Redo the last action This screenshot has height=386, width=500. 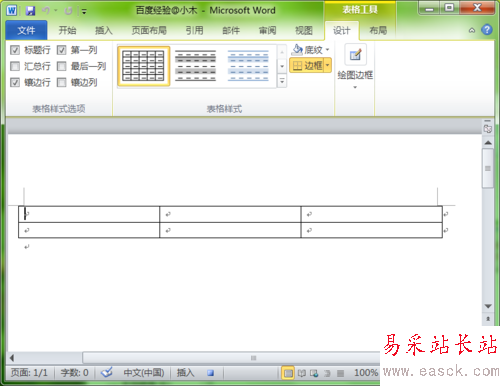click(x=68, y=11)
